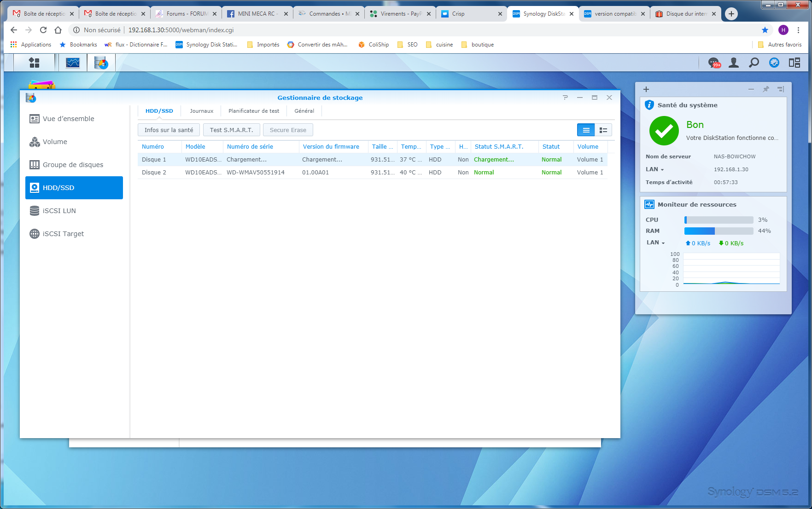The height and width of the screenshot is (509, 812).
Task: Open the widgets panel icon
Action: click(x=794, y=63)
